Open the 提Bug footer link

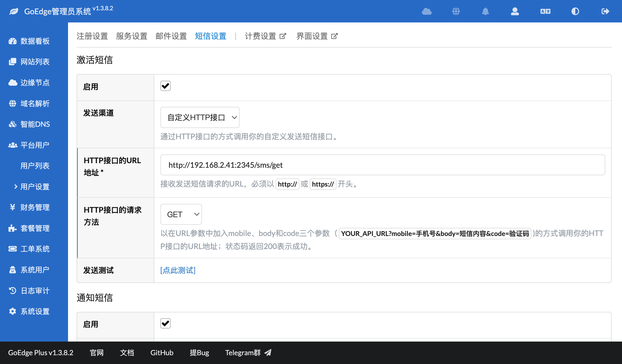(200, 352)
